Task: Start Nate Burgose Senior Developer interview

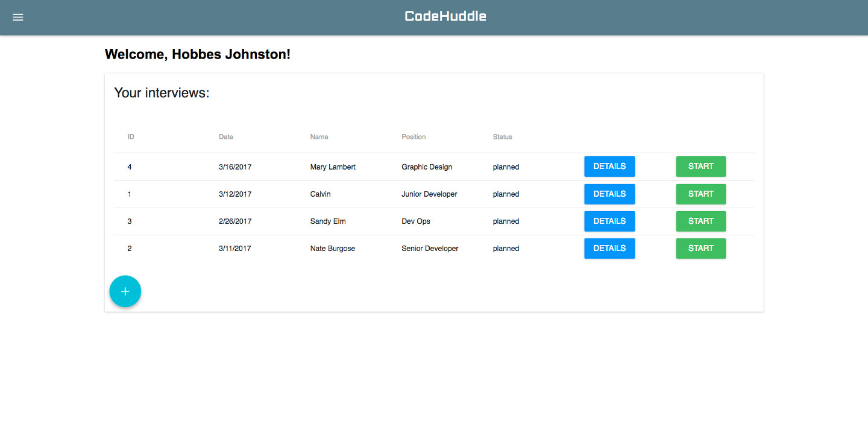Action: tap(701, 249)
